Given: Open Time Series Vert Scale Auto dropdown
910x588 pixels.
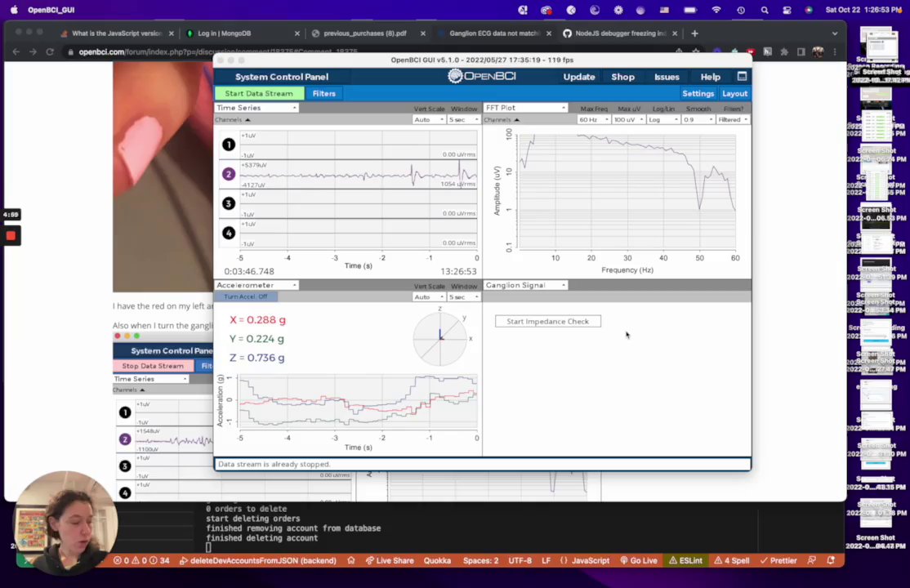Looking at the screenshot, I should (x=428, y=119).
